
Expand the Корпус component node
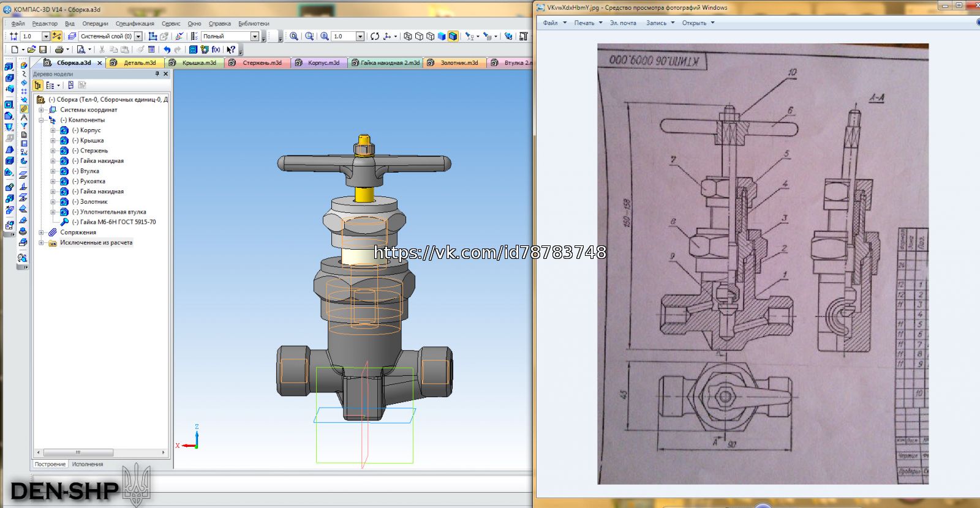click(x=53, y=130)
